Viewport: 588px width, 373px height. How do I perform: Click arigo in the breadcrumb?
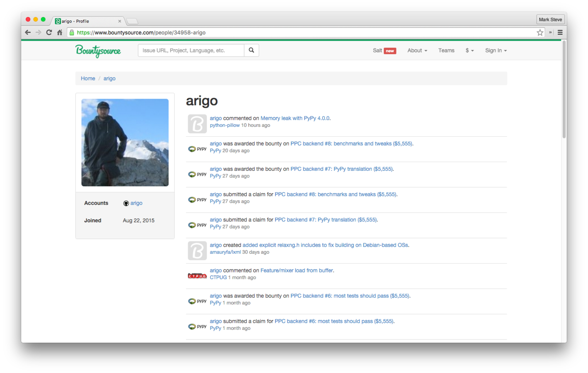coord(109,78)
